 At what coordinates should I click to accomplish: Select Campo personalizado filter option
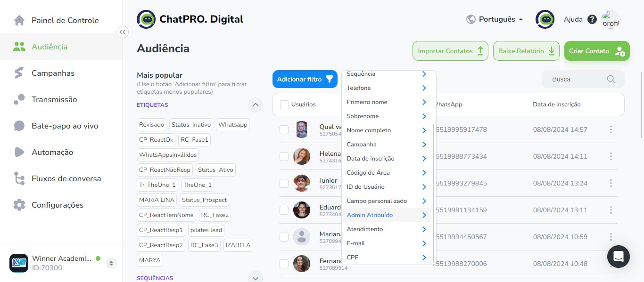coord(386,201)
